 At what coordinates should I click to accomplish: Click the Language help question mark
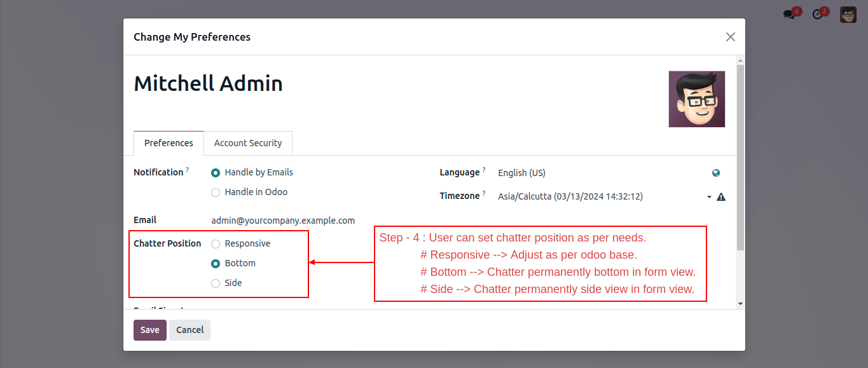[484, 170]
